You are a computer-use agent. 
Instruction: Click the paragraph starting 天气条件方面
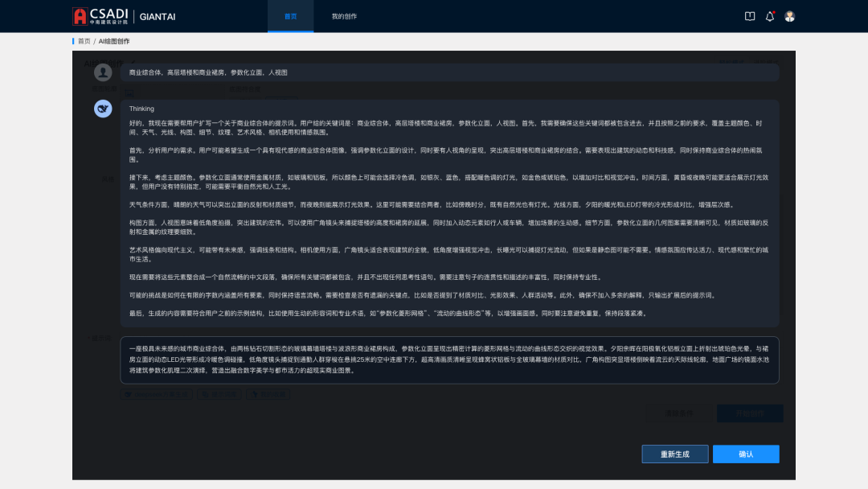pos(432,204)
